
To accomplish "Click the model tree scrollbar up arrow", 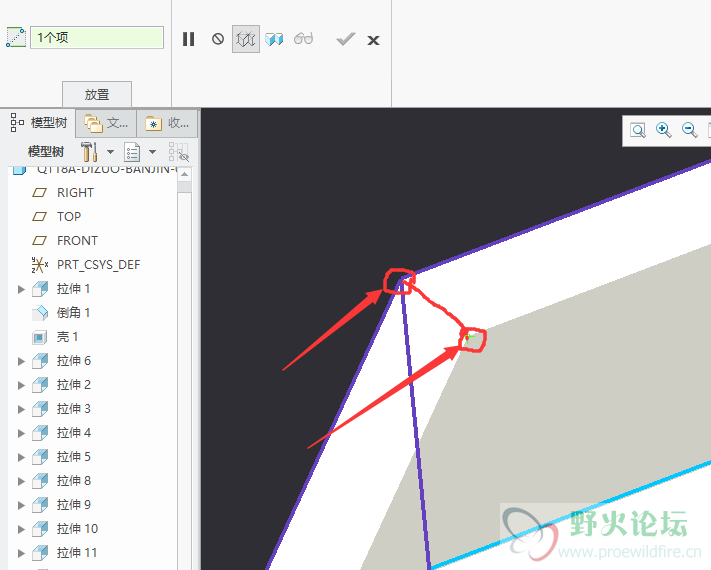I will (184, 175).
